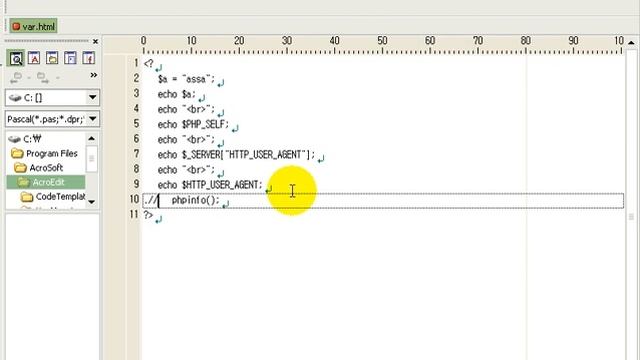Image resolution: width=640 pixels, height=360 pixels.
Task: Click the 'echo $HTTP_USER_AGENT;' code line
Action: click(x=210, y=184)
